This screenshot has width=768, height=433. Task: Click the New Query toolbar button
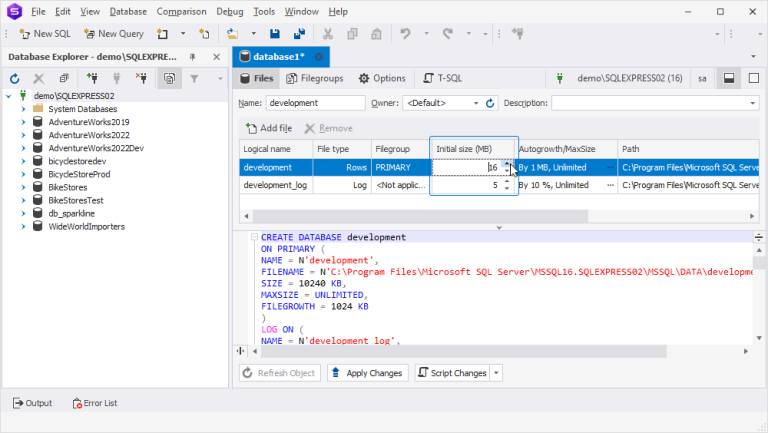(113, 33)
